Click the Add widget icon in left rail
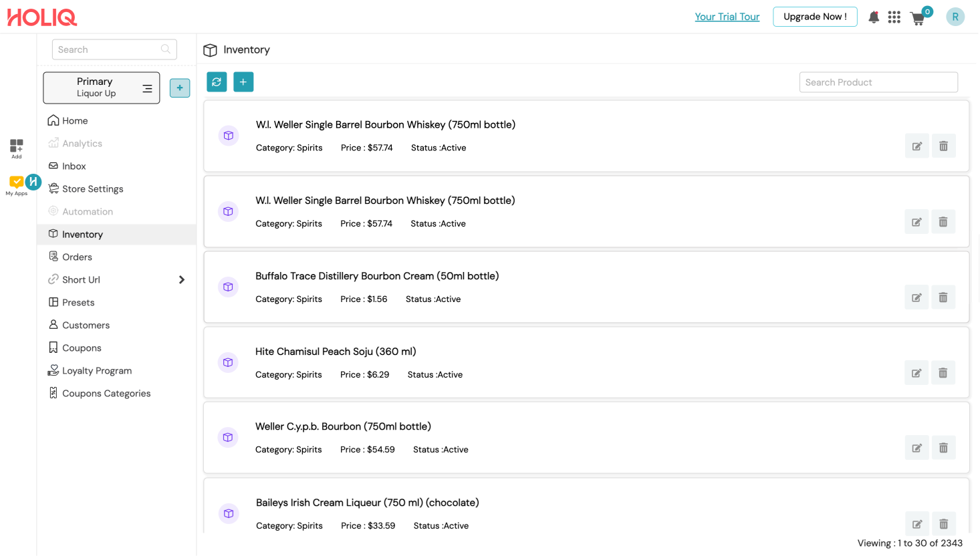Screen dimensions: 980x556 [17, 148]
